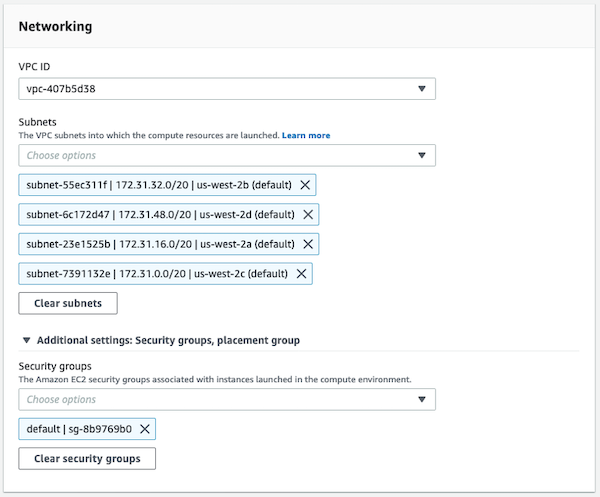Remove default security group sg-8b9769b0

pyautogui.click(x=145, y=429)
